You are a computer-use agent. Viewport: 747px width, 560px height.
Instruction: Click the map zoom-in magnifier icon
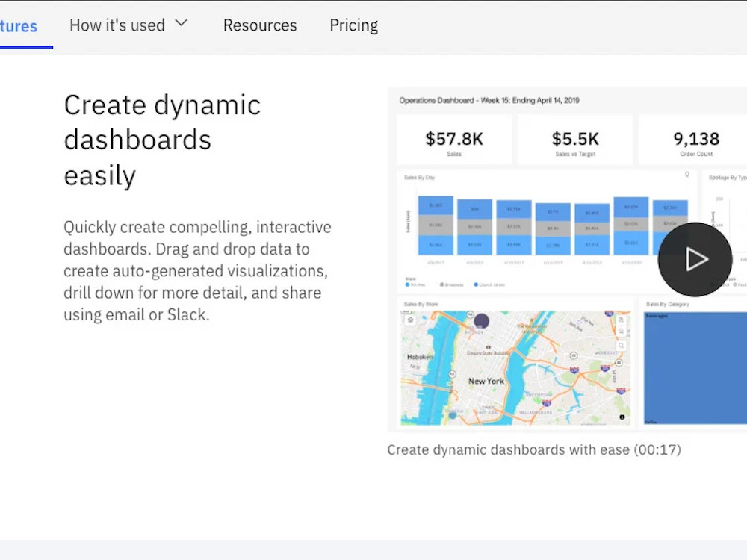[x=621, y=320]
